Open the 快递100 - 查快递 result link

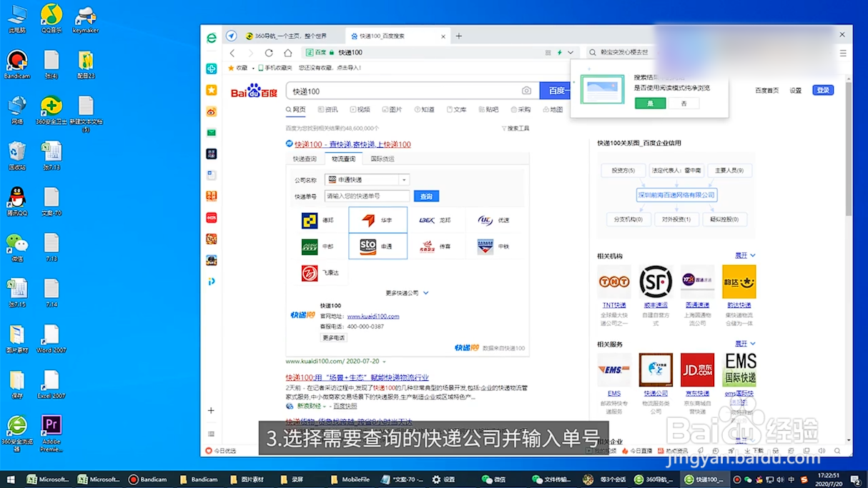(352, 144)
